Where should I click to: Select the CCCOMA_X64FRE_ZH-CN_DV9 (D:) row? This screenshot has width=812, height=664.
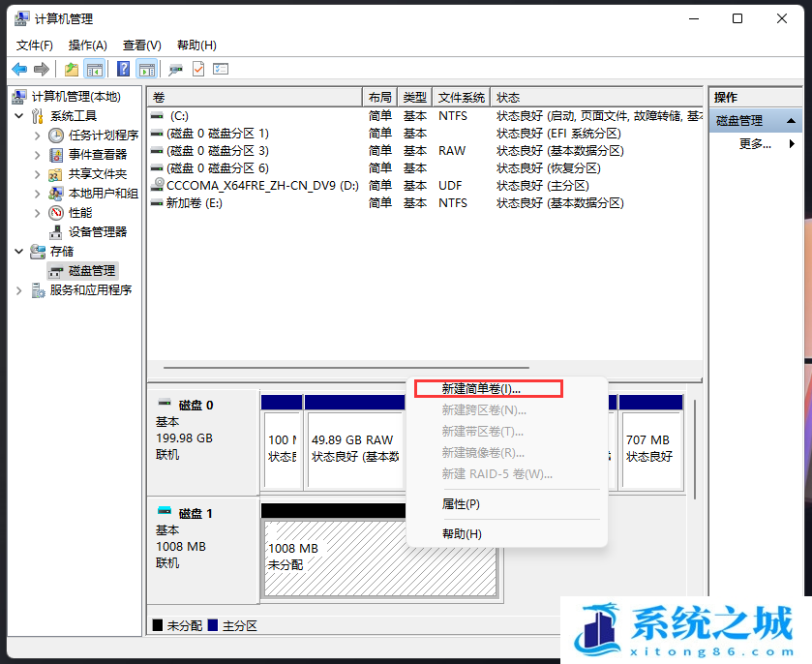[x=425, y=186]
